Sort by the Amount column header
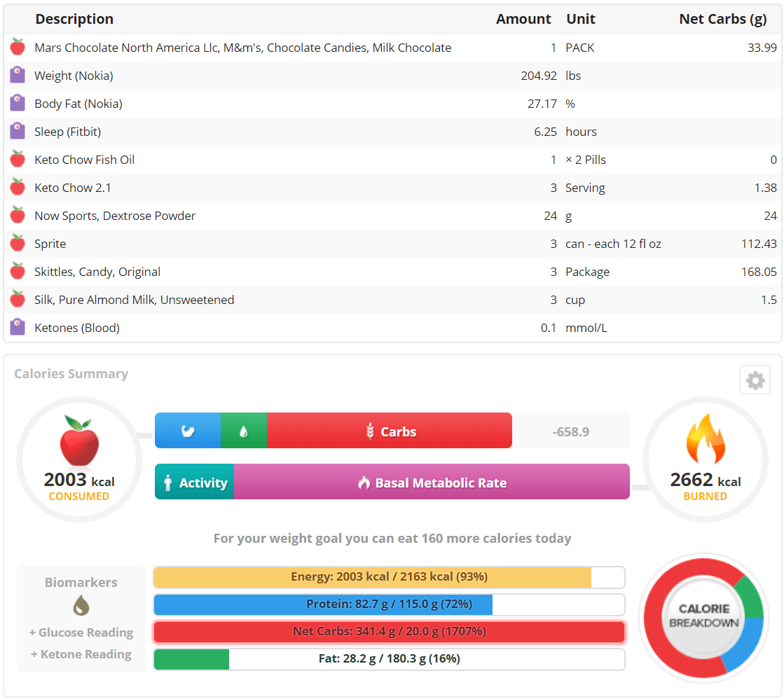Image resolution: width=784 pixels, height=699 pixels. 523,18
